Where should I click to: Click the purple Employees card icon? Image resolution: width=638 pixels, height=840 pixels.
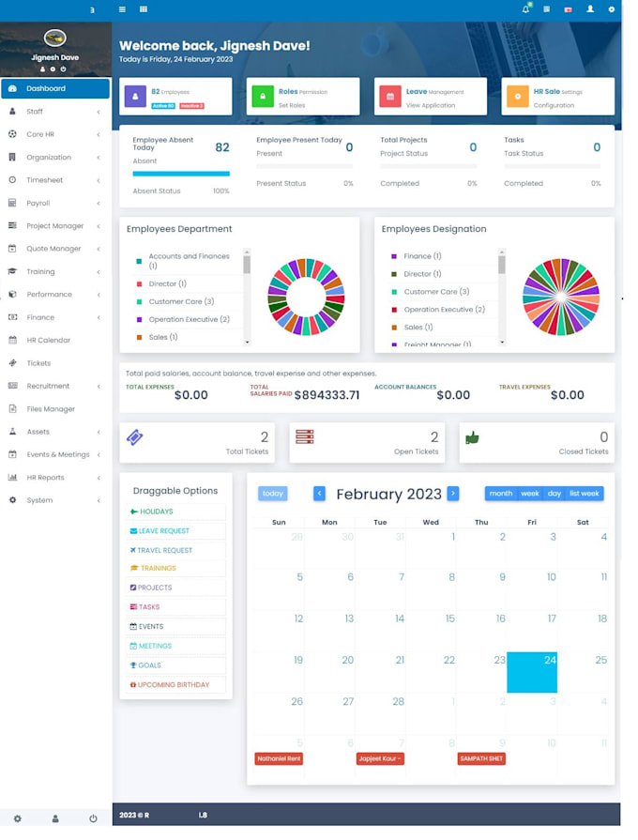click(135, 97)
